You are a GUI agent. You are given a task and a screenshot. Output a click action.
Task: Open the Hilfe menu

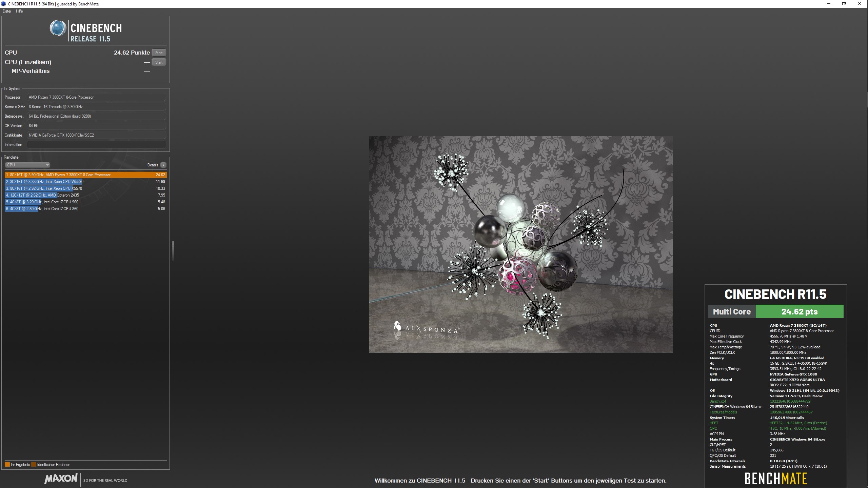pos(19,11)
